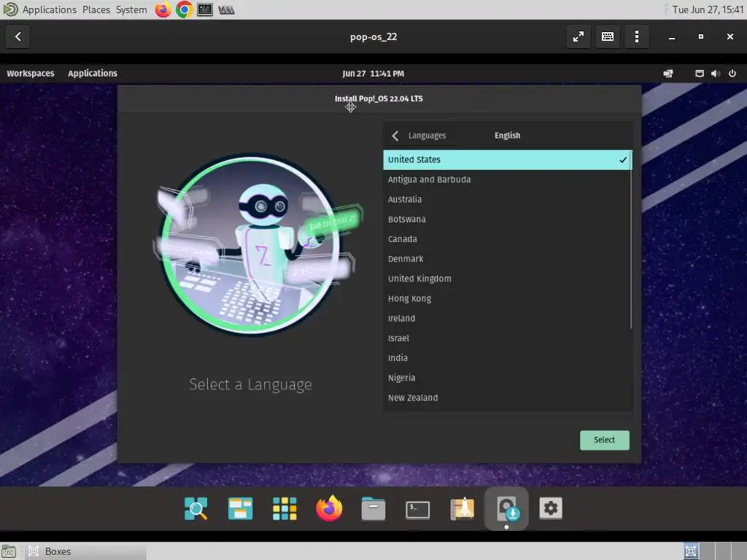Click the VM launcher icon in the top panel
The height and width of the screenshot is (560, 747).
(226, 9)
